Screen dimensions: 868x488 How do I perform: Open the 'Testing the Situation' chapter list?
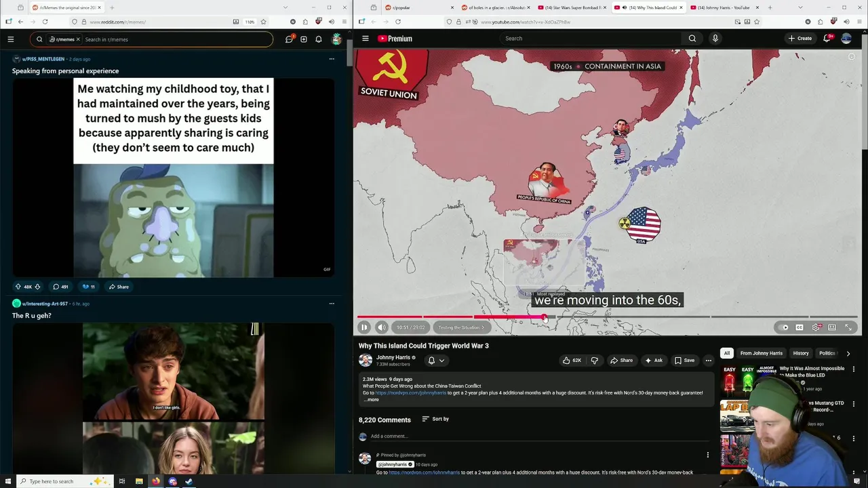pos(461,327)
